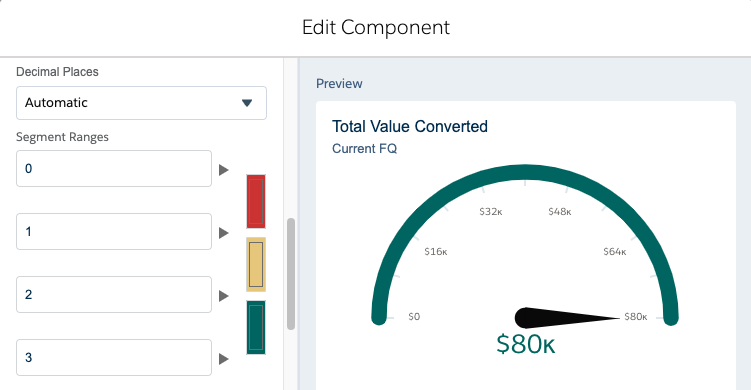This screenshot has height=390, width=751.
Task: Click the Current FQ subtitle
Action: [x=364, y=149]
